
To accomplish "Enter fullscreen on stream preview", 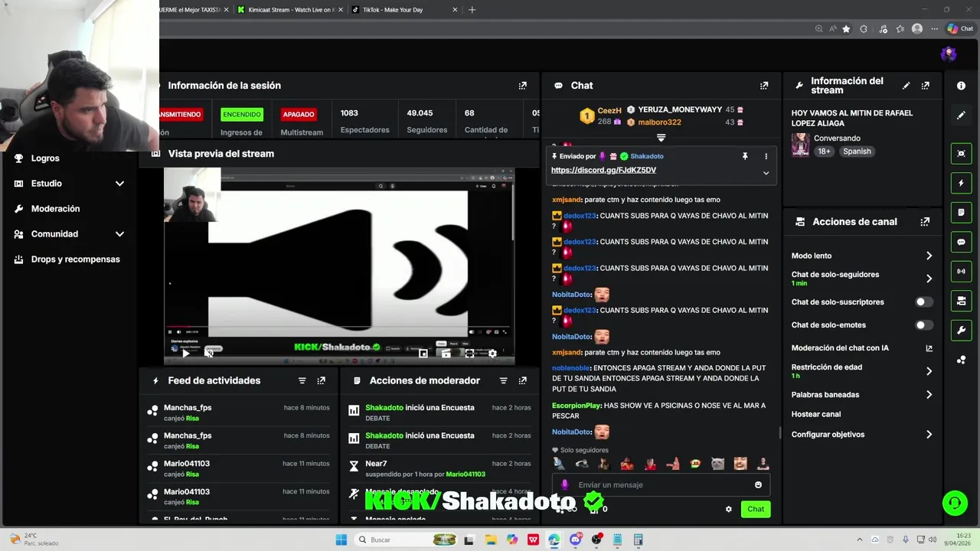I will 469,354.
